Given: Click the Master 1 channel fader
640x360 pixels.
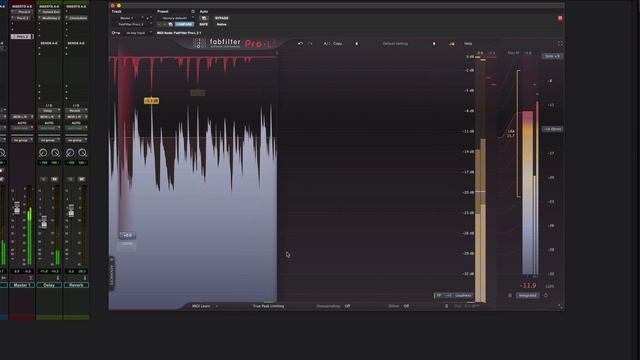Looking at the screenshot, I should tap(17, 208).
